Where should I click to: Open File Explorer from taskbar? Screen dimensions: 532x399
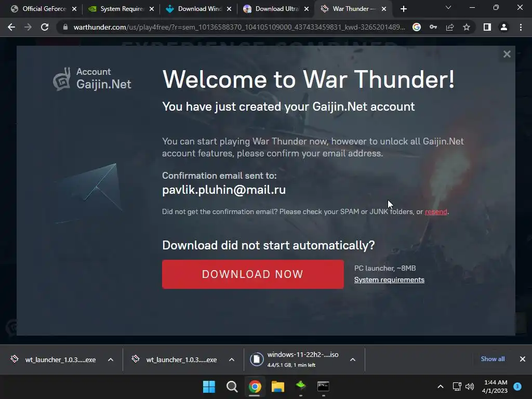[278, 387]
